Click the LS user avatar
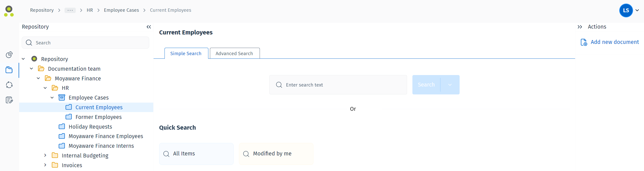 coord(626,10)
